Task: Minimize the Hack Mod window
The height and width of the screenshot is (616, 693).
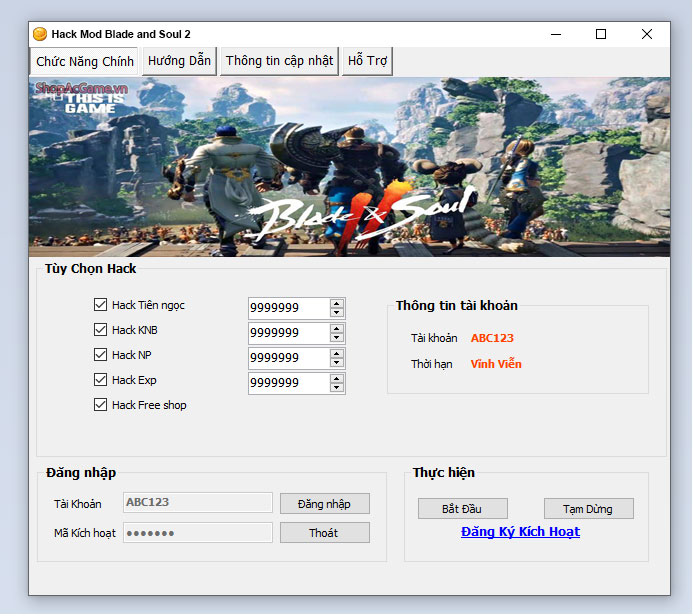Action: [556, 34]
